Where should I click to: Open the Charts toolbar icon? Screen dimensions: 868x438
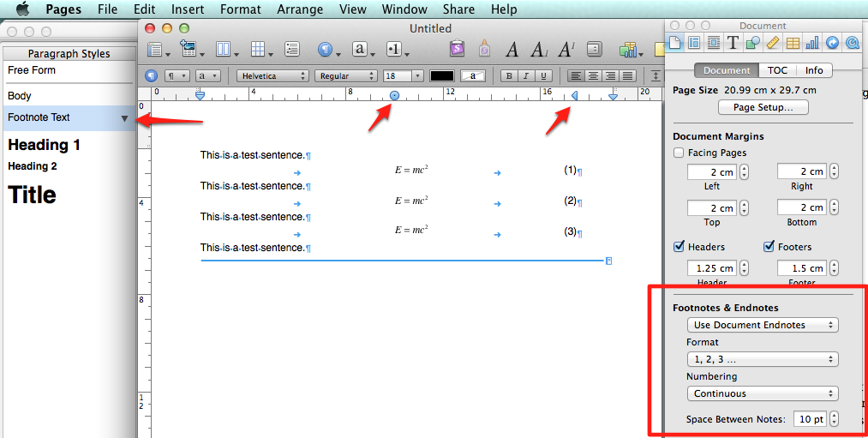(630, 50)
